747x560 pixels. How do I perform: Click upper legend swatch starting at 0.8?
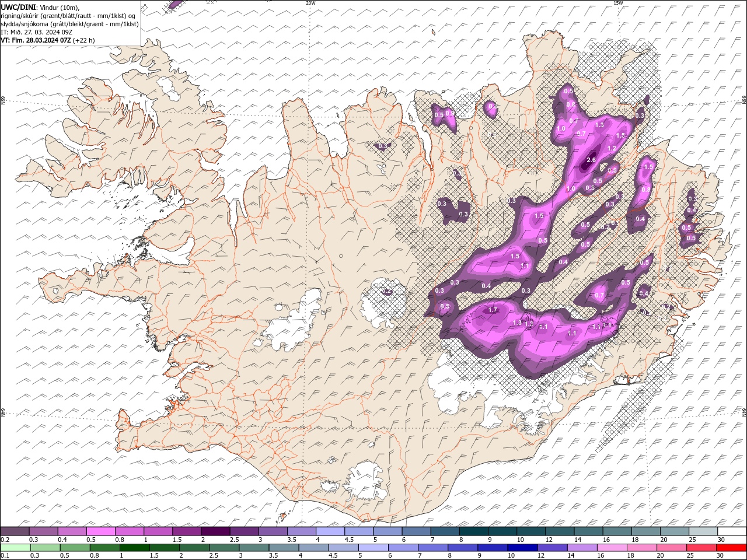tap(129, 531)
